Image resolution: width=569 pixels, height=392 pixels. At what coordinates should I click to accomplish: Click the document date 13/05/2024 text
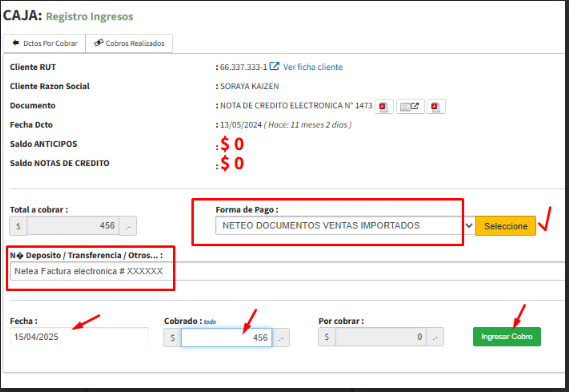(241, 125)
